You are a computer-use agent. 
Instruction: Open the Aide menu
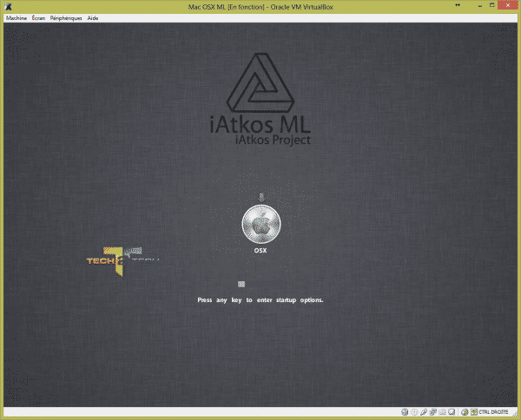(x=93, y=18)
